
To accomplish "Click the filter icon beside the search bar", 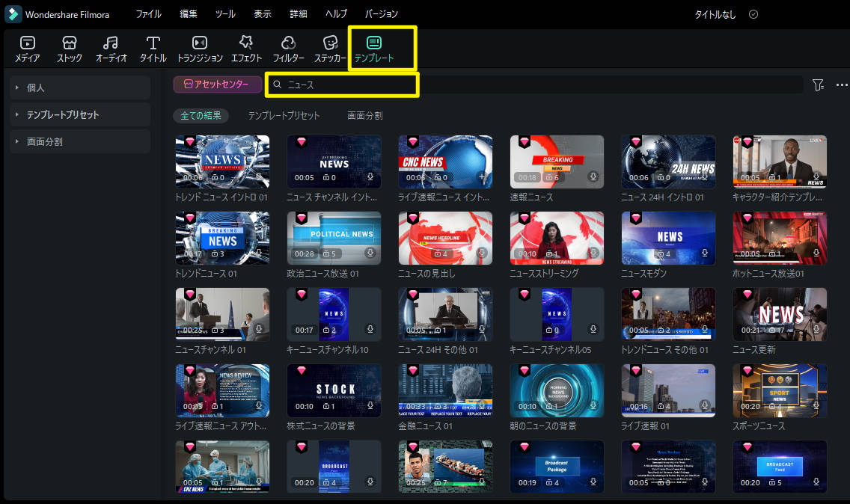I will pyautogui.click(x=818, y=85).
